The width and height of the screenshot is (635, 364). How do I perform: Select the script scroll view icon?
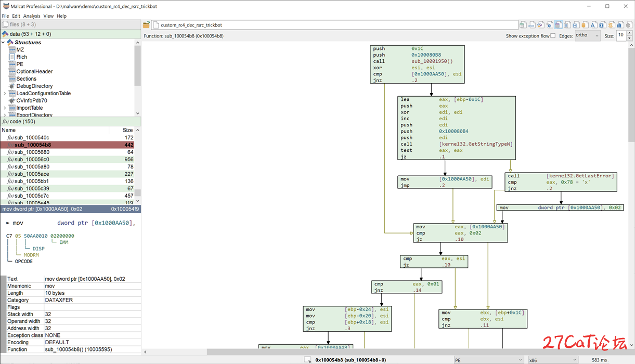(611, 25)
